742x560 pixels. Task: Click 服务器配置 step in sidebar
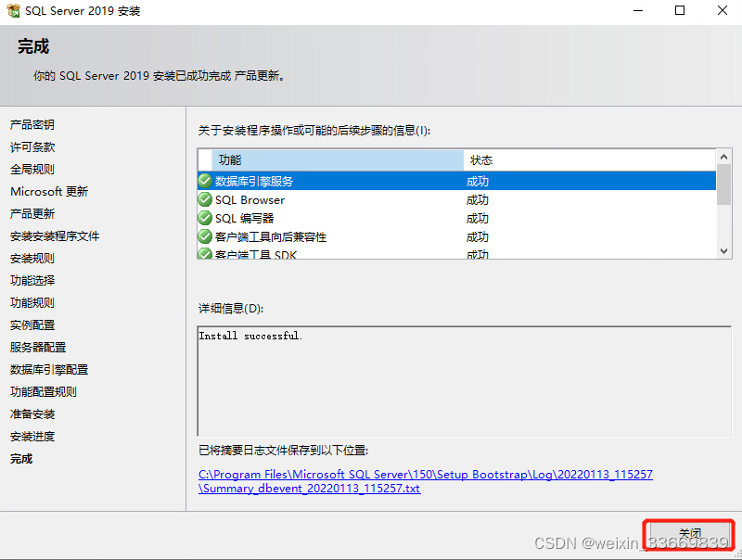coord(38,347)
